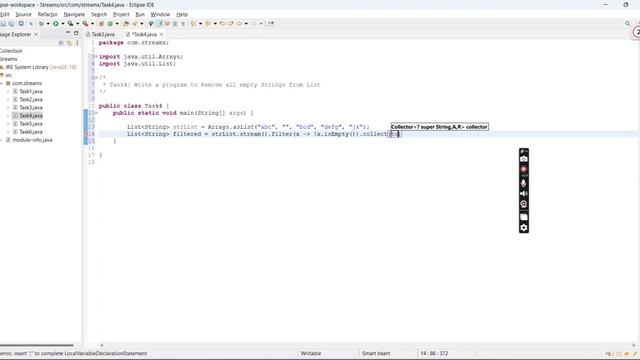
Task: Click the search magnifier icon top right
Action: click(x=627, y=24)
